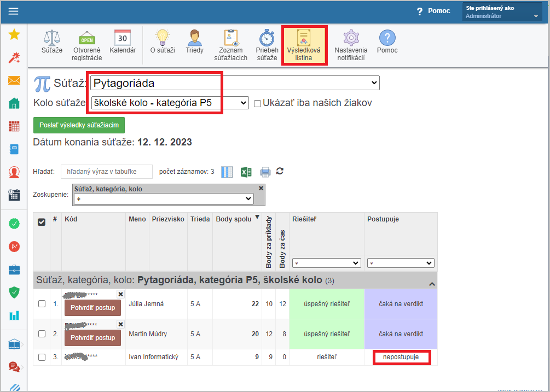Click Trieda column header

point(200,219)
